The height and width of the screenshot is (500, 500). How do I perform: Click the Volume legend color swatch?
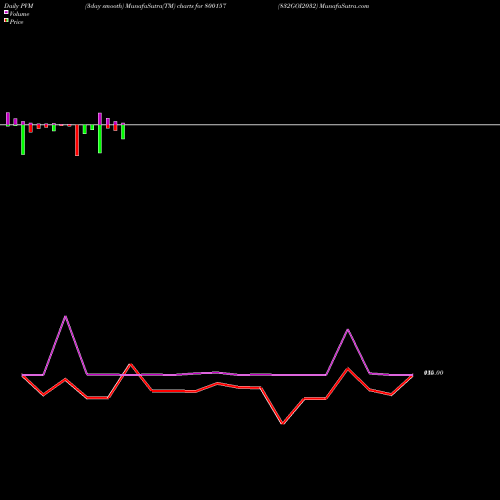click(6, 12)
